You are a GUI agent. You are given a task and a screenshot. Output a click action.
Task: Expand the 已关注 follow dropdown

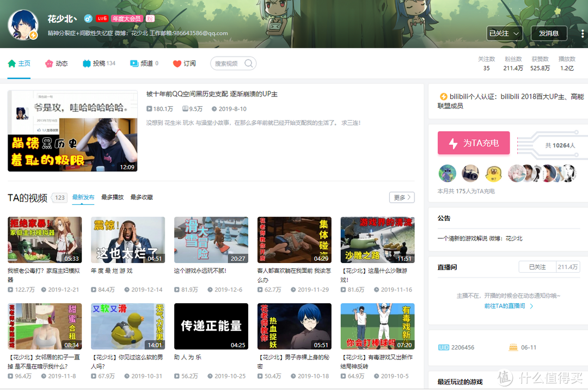(504, 33)
